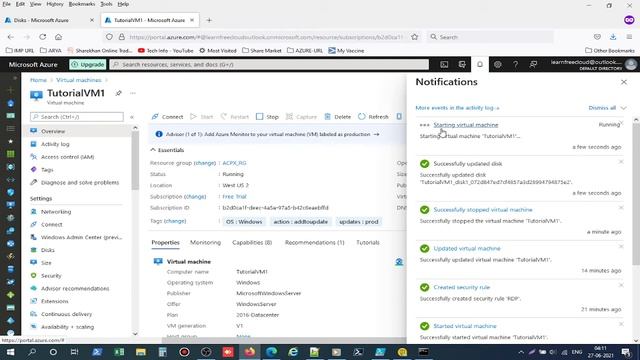The height and width of the screenshot is (360, 640).
Task: Open Windows taskbar search
Action: pos(32,352)
